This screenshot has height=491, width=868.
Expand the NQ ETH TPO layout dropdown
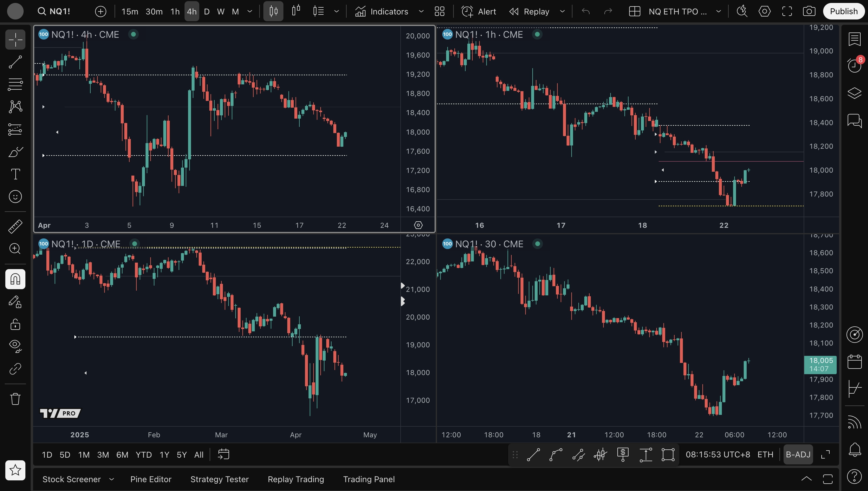(719, 12)
